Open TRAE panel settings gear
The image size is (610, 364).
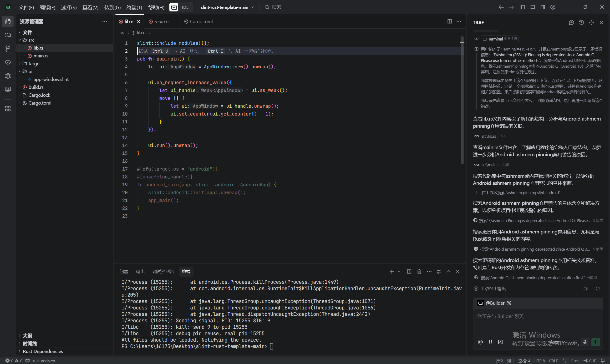[x=591, y=23]
